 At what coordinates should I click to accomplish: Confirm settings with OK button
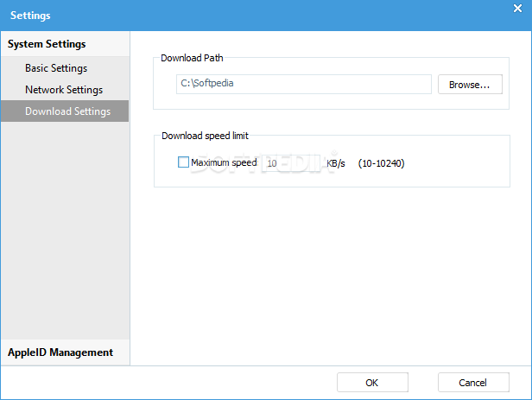(x=372, y=383)
